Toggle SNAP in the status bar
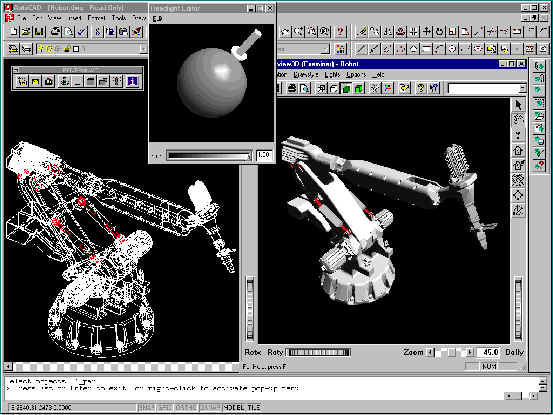The height and width of the screenshot is (415, 553). [146, 408]
